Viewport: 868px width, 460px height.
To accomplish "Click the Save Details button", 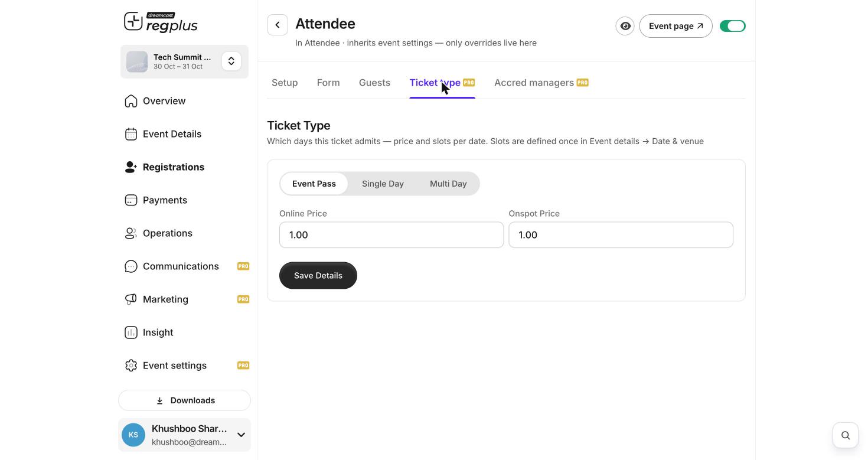I will click(x=318, y=276).
